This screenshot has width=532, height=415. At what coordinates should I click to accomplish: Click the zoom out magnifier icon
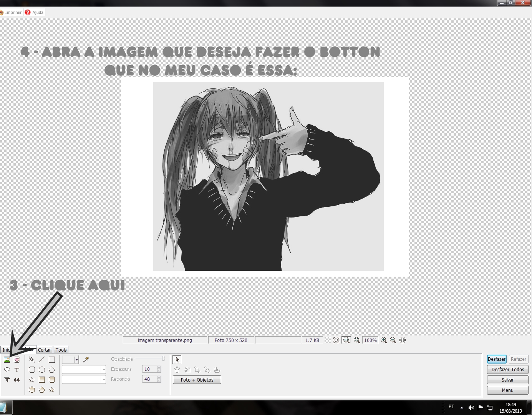tap(393, 340)
